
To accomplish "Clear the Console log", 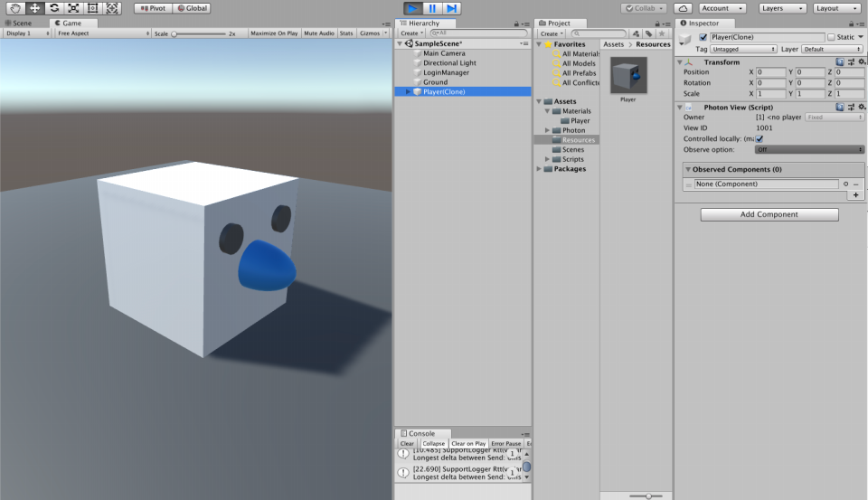I will pos(407,444).
